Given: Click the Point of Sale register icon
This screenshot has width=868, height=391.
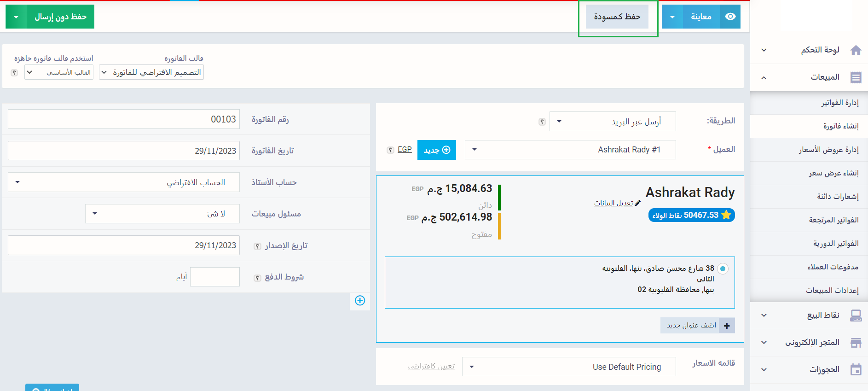Looking at the screenshot, I should [x=856, y=315].
